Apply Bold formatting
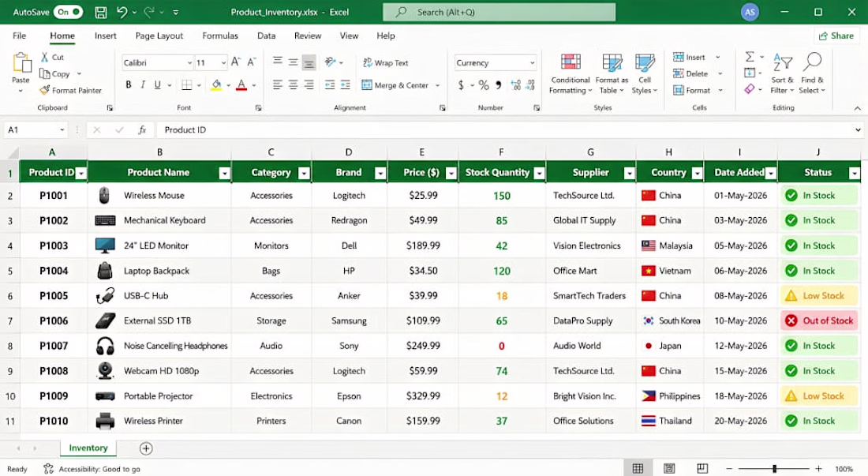Screen dimensions: 868x476 pyautogui.click(x=129, y=84)
